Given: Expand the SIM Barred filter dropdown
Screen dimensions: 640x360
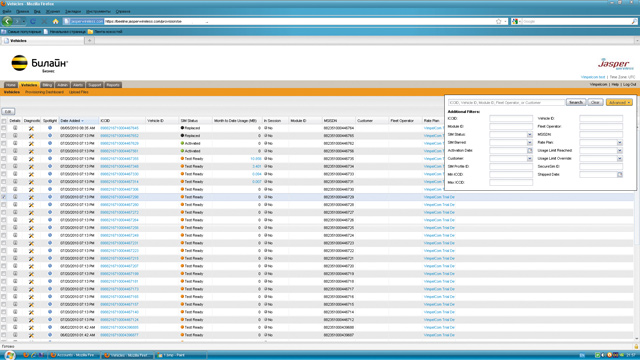Looking at the screenshot, I should point(529,142).
